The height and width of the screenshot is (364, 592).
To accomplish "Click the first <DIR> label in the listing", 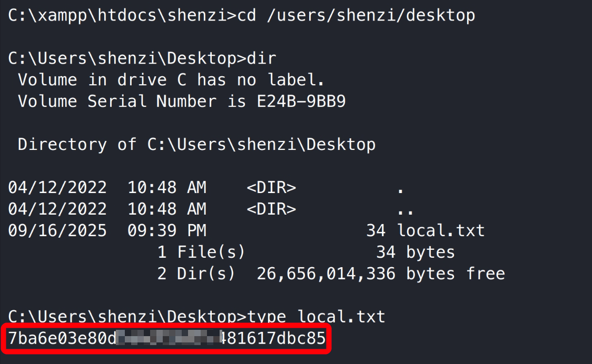I will (x=271, y=187).
